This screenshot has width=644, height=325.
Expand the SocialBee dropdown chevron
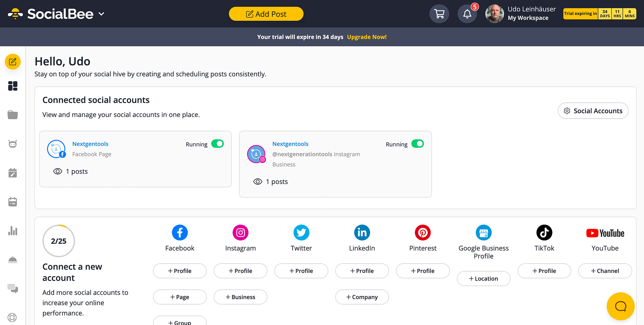(x=101, y=14)
